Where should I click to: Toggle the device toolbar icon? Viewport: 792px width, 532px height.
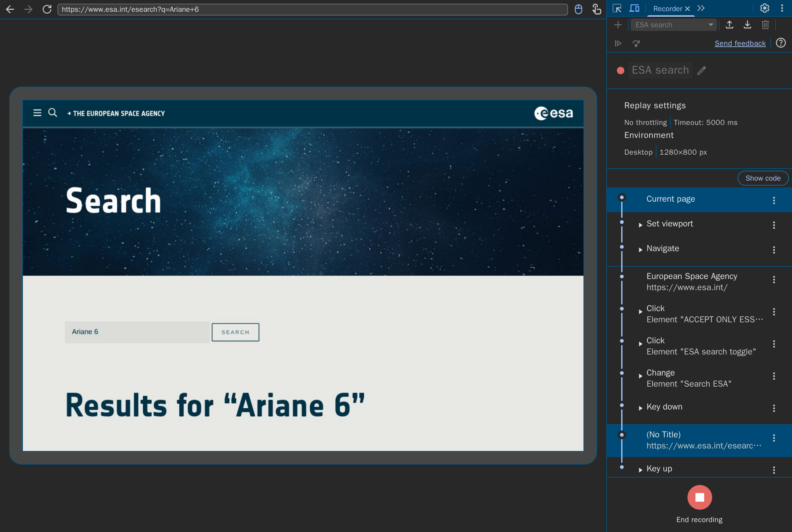[634, 8]
